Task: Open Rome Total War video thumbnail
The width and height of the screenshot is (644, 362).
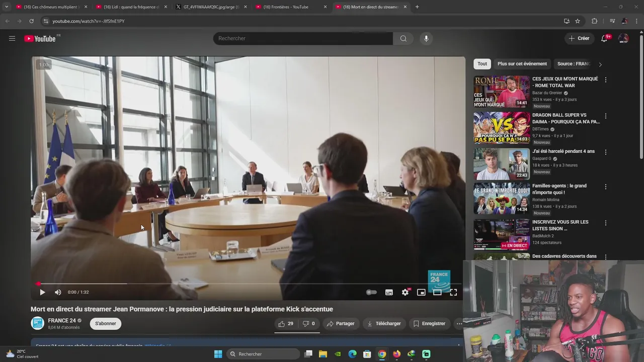Action: (502, 92)
